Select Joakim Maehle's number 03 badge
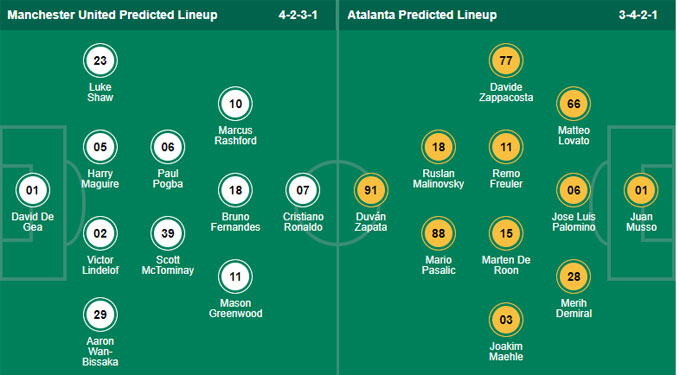This screenshot has width=680, height=375. tap(506, 320)
